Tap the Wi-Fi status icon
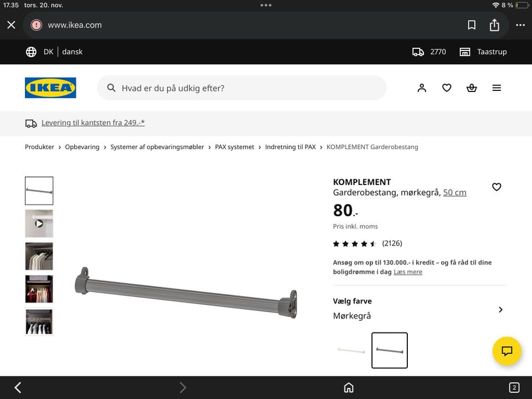The width and height of the screenshot is (532, 399). [495, 5]
